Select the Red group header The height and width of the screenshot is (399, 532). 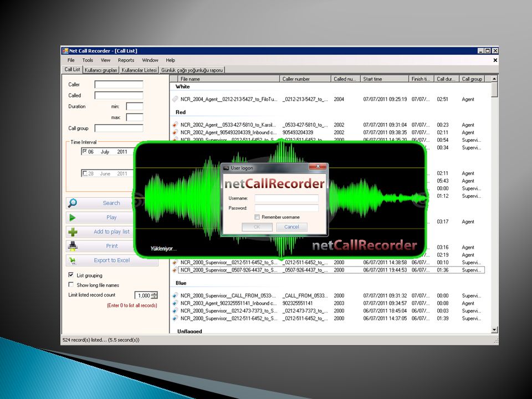pos(181,112)
